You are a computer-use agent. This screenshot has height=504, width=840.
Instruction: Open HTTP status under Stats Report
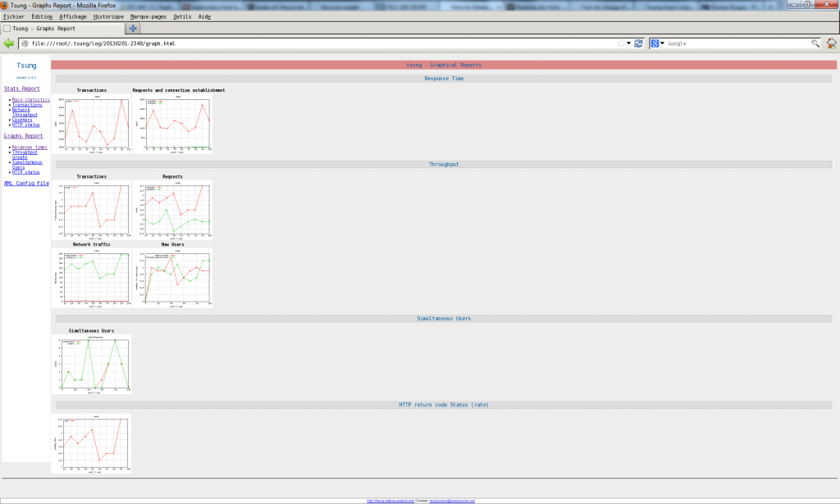(25, 125)
